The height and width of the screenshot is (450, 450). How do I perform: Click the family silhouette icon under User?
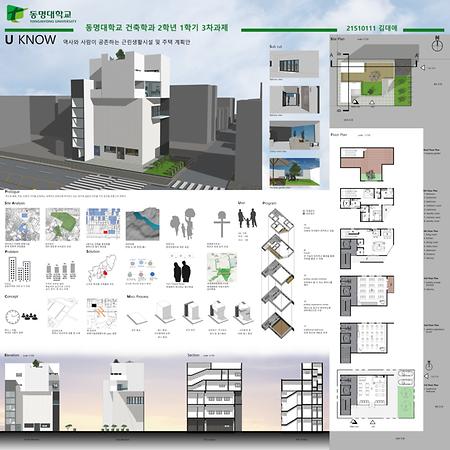click(247, 219)
